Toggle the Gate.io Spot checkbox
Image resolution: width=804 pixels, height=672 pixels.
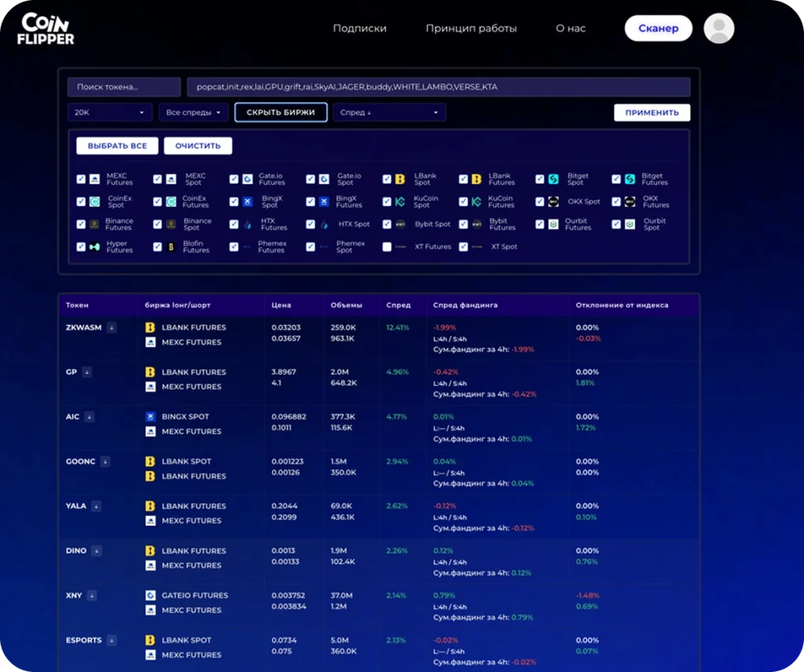tap(310, 179)
